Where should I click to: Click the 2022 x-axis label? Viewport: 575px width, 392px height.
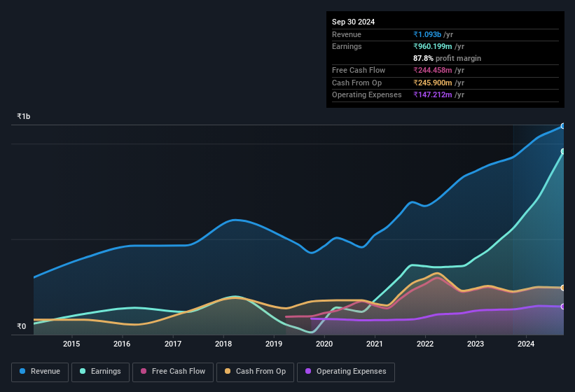pos(425,344)
